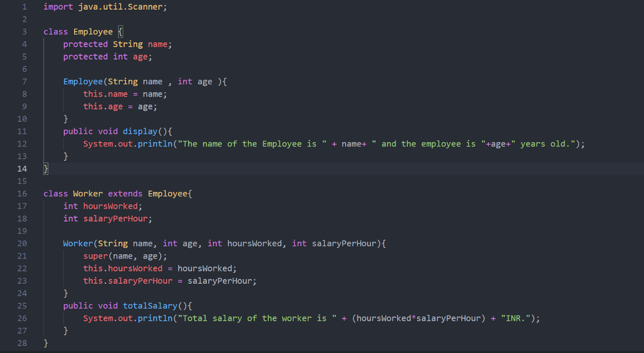Click the display method name
This screenshot has width=644, height=353.
(x=140, y=131)
